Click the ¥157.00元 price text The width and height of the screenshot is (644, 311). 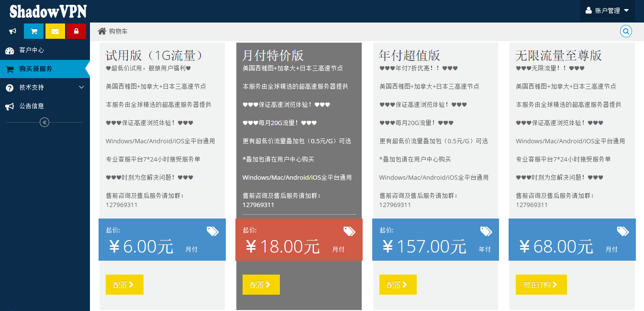point(424,247)
